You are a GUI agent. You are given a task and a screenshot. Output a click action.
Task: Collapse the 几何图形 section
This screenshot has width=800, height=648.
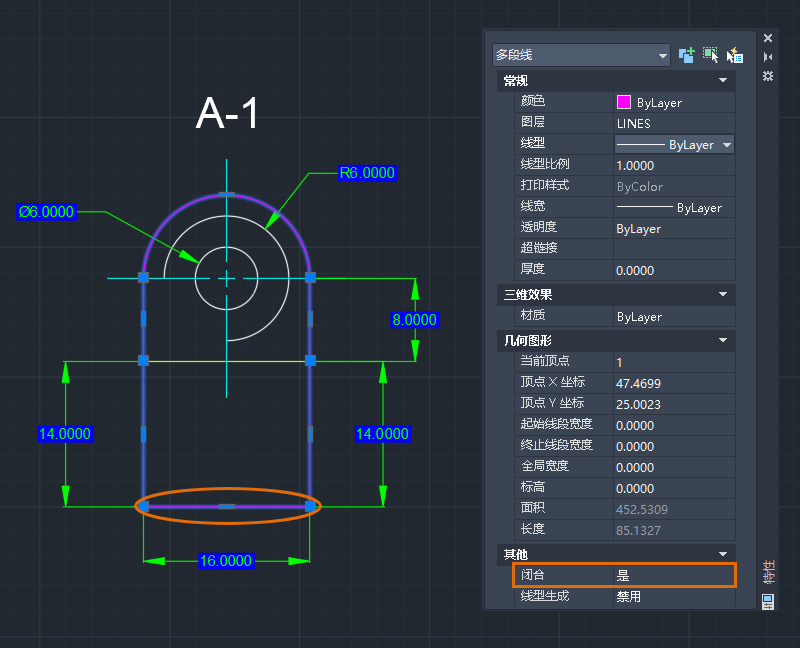[722, 340]
